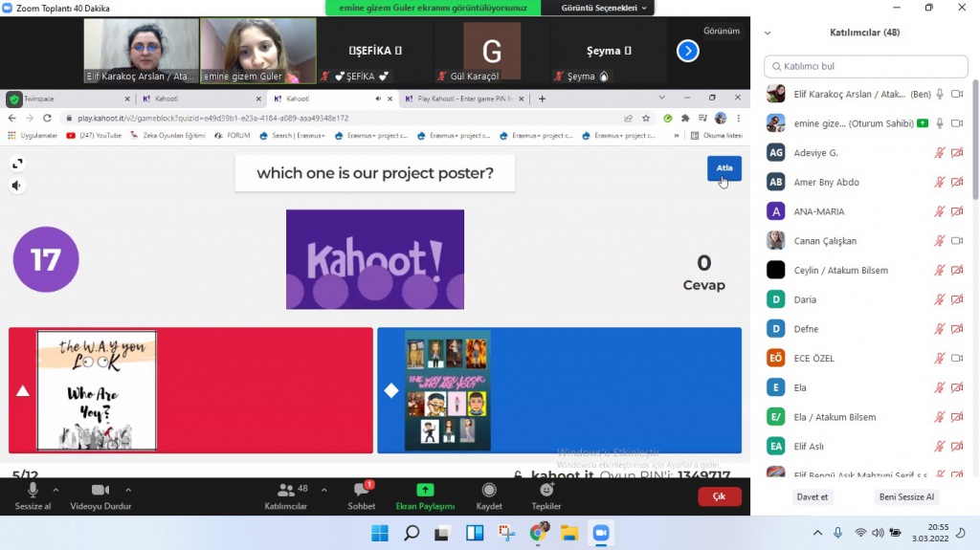This screenshot has width=980, height=550.
Task: Expand video options arrow beside Videoyu Durdur
Action: click(128, 490)
